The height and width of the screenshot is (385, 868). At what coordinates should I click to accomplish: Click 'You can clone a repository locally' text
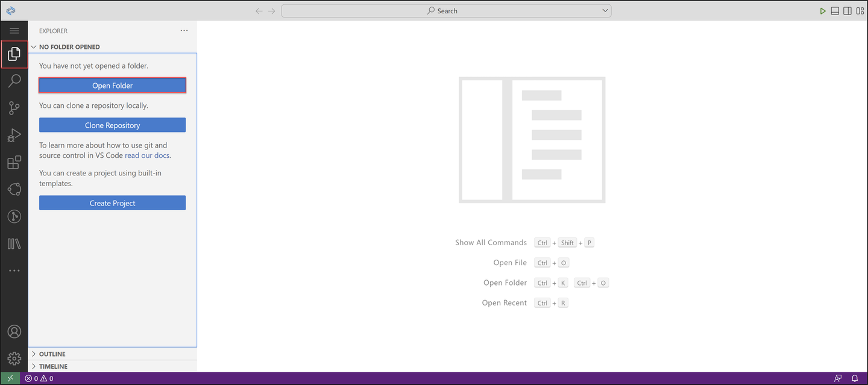point(93,105)
